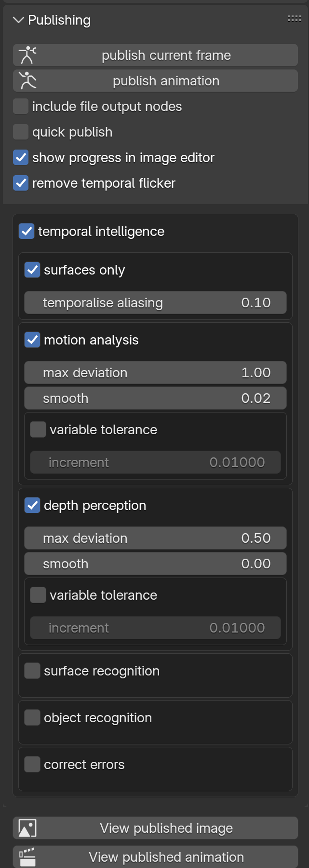Click depth perception max deviation field
This screenshot has height=868, width=309.
click(x=155, y=538)
